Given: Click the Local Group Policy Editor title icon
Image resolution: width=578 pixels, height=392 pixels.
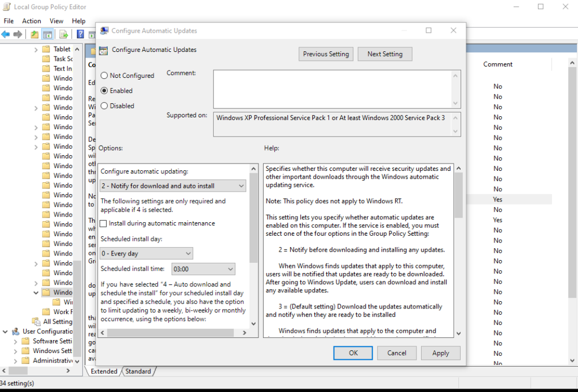Looking at the screenshot, I should pyautogui.click(x=7, y=7).
